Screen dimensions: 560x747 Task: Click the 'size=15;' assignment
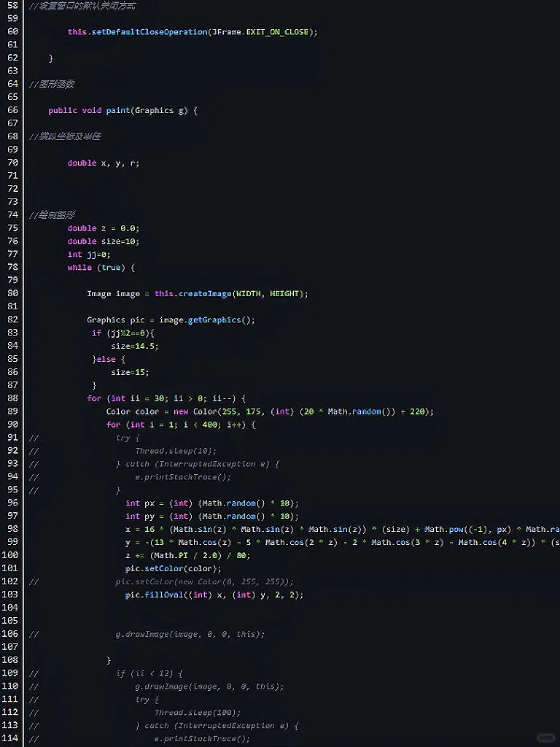[130, 373]
